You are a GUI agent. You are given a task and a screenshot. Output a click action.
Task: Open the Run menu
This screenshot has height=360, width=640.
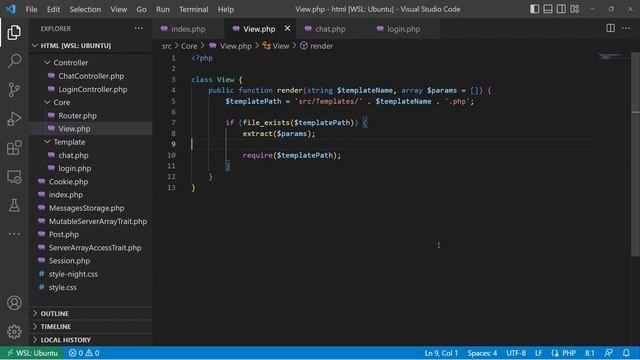[162, 9]
